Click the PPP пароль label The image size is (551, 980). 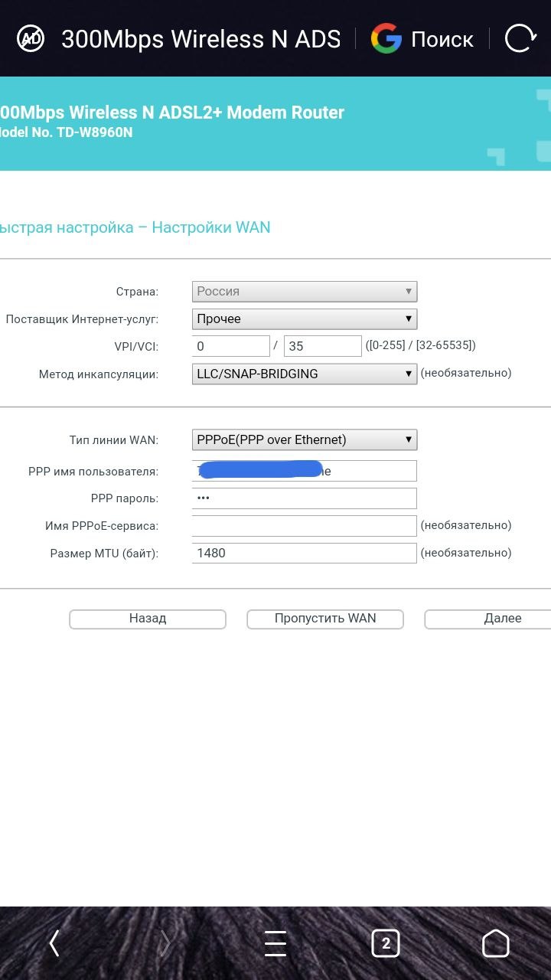125,498
